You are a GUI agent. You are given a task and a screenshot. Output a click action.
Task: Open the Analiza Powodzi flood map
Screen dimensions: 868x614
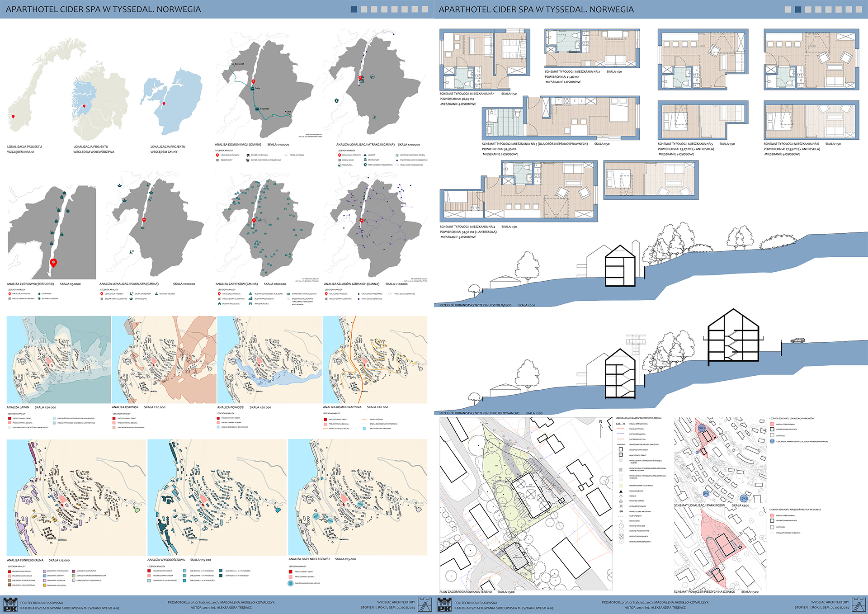click(269, 359)
